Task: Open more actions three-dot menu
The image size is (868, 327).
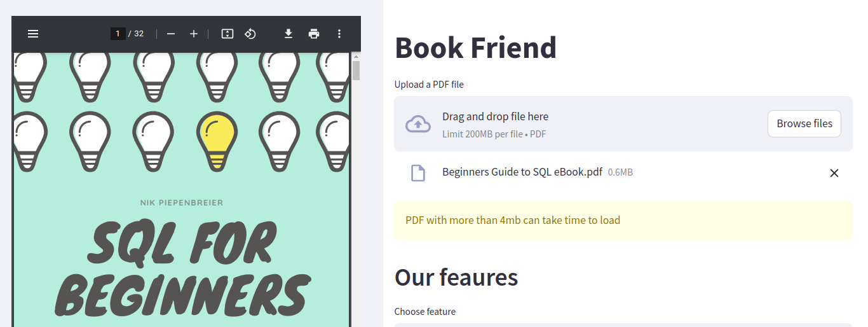Action: click(x=339, y=34)
